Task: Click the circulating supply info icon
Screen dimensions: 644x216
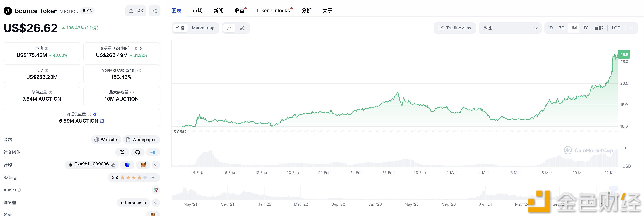Action: click(x=89, y=114)
